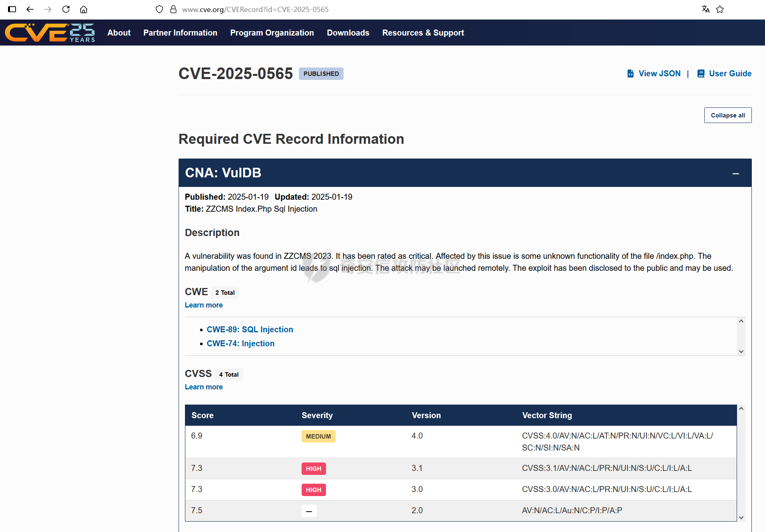Click the Collapse all button

[x=728, y=115]
